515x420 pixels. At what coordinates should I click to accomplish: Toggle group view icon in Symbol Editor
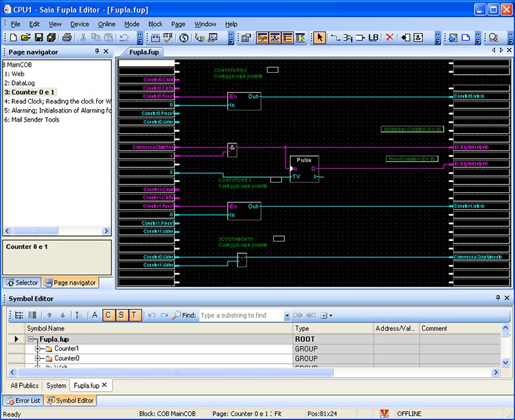pos(19,315)
